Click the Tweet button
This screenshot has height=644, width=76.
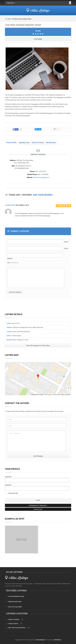pyautogui.click(x=38, y=129)
